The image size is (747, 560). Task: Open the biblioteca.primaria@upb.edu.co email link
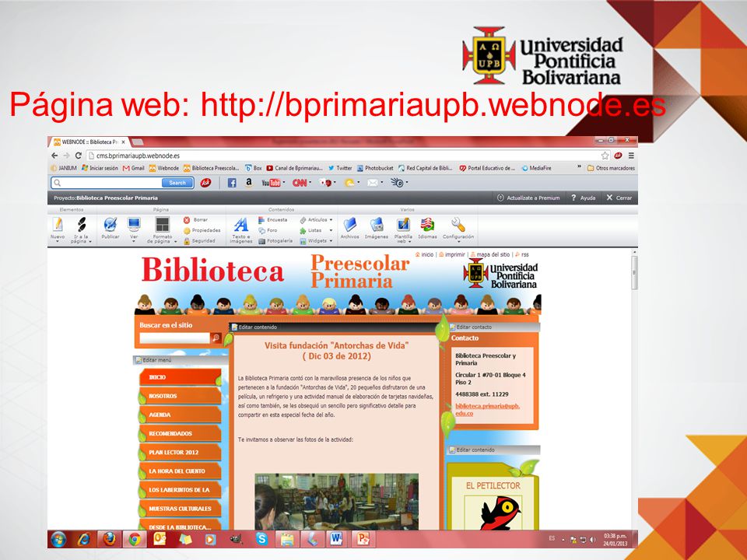tap(487, 410)
